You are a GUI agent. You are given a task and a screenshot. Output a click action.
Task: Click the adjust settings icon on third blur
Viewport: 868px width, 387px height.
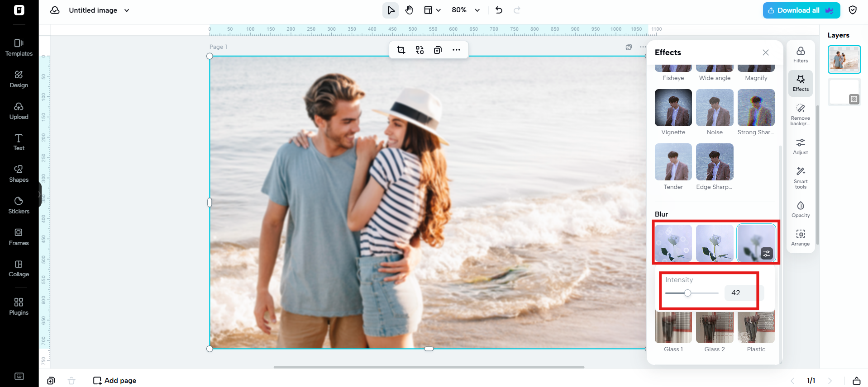click(x=767, y=254)
